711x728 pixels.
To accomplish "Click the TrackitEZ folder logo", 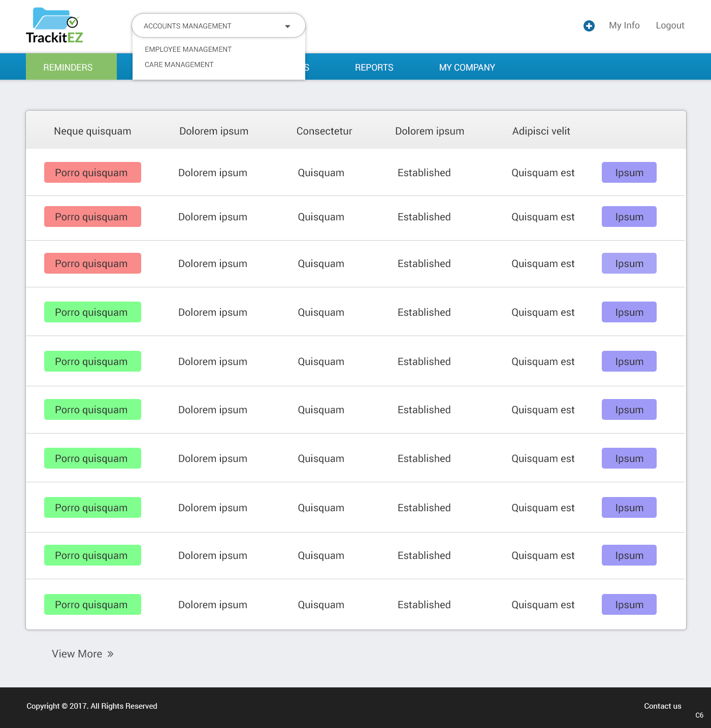I will (x=54, y=25).
